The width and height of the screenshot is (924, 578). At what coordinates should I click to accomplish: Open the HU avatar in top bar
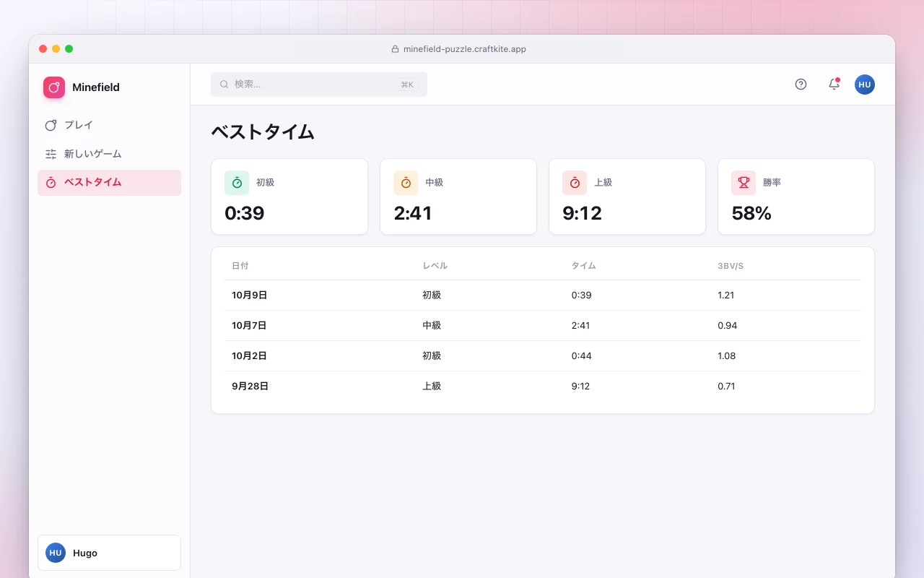pyautogui.click(x=865, y=85)
